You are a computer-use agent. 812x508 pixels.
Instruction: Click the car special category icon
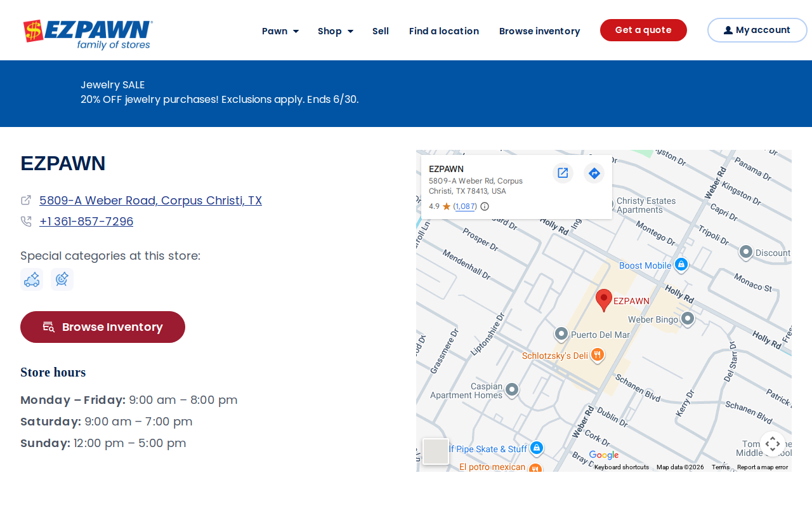32,279
